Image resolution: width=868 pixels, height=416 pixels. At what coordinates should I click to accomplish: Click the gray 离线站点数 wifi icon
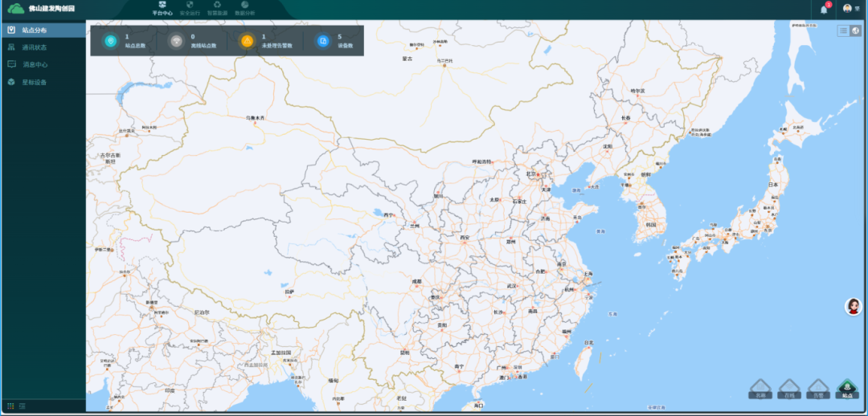[x=176, y=41]
